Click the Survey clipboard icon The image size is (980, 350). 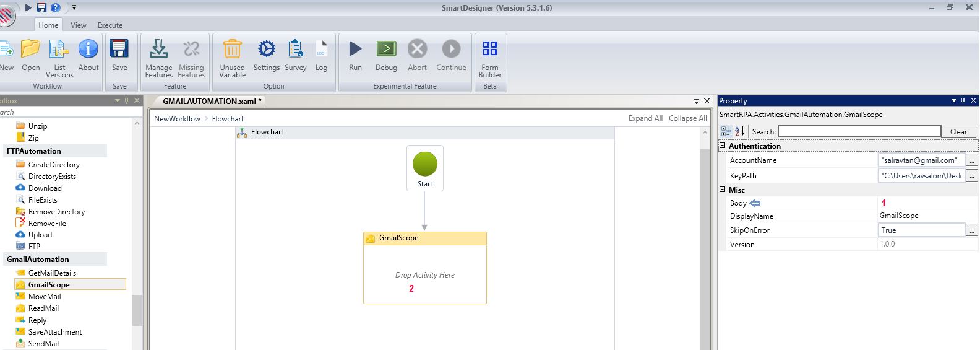(296, 49)
